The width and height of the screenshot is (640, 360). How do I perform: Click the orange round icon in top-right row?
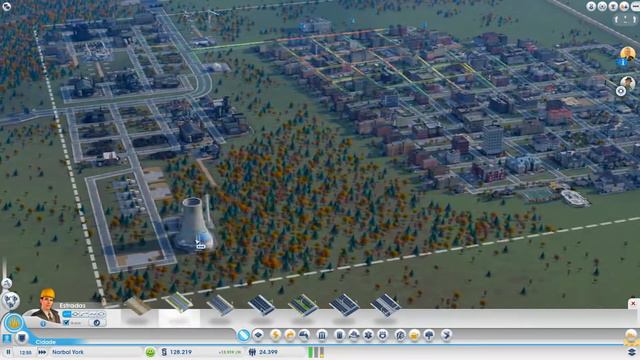click(624, 6)
